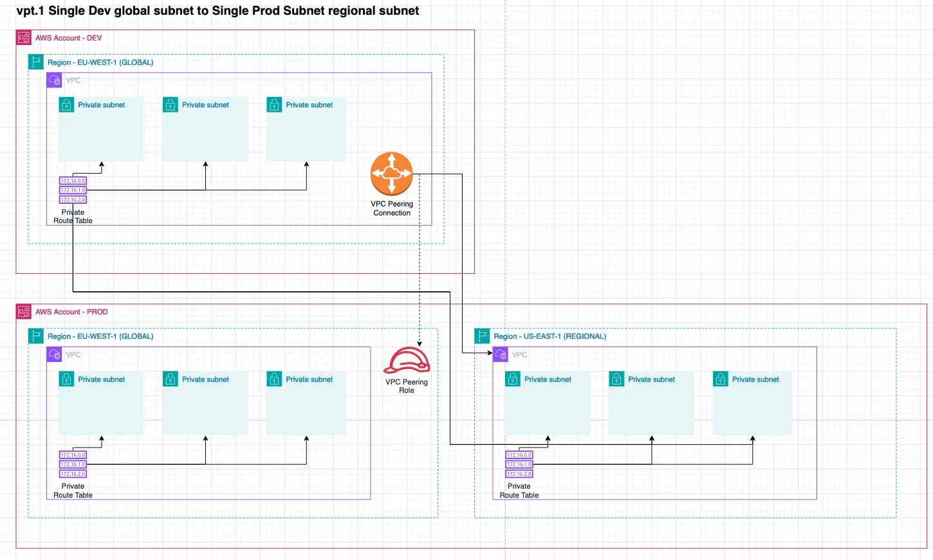This screenshot has width=933, height=560.
Task: Click third private subnet lock icon in US-EAST-1
Action: tap(721, 379)
